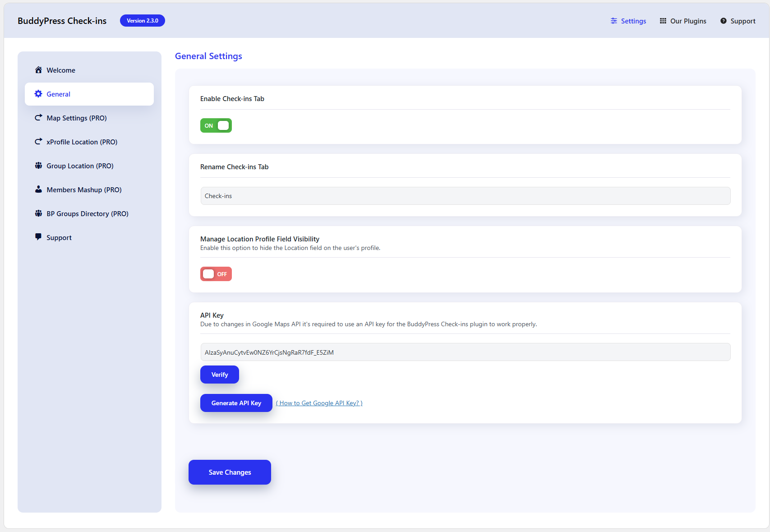Click the sliders icon beside Settings
770x532 pixels.
(x=613, y=21)
